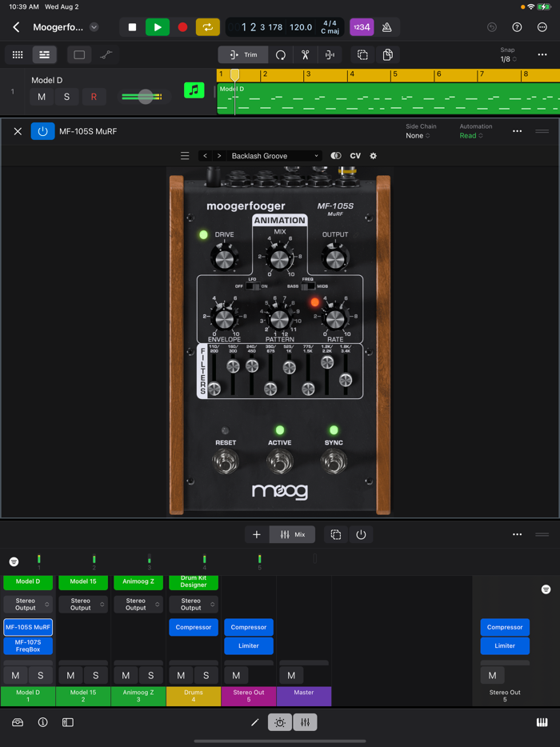Open the Snap 1/8 value dropdown
The image size is (560, 747).
pos(508,59)
